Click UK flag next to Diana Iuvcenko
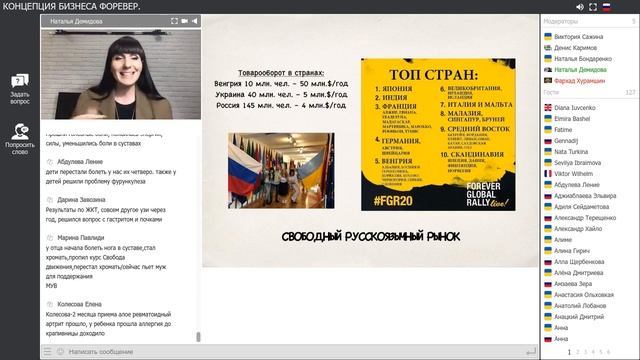640x360 pixels. 548,107
